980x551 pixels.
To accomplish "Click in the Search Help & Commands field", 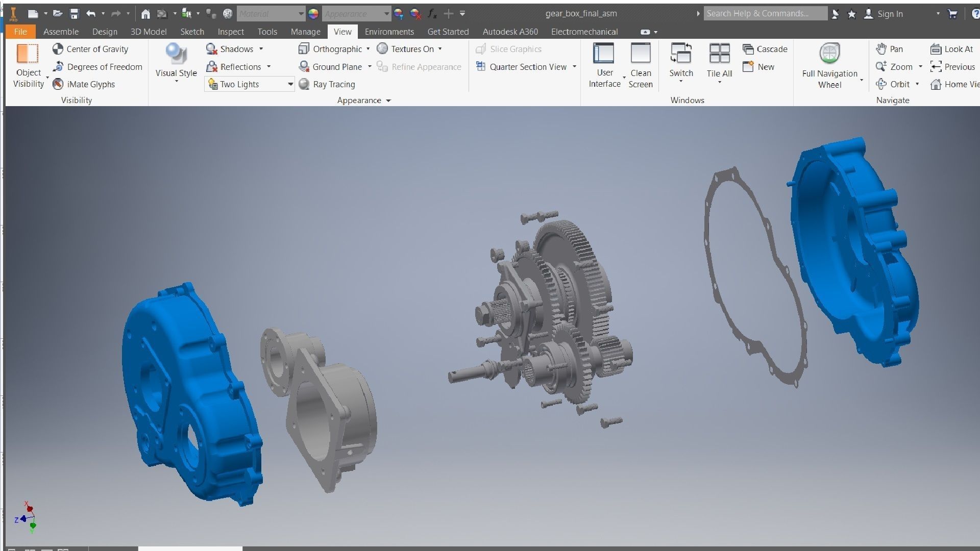I will pyautogui.click(x=765, y=14).
